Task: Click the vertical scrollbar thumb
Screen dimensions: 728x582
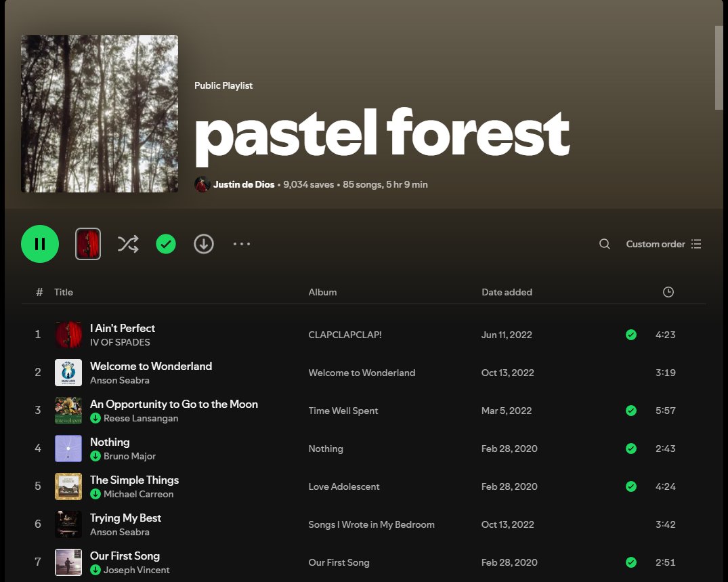Action: point(719,68)
